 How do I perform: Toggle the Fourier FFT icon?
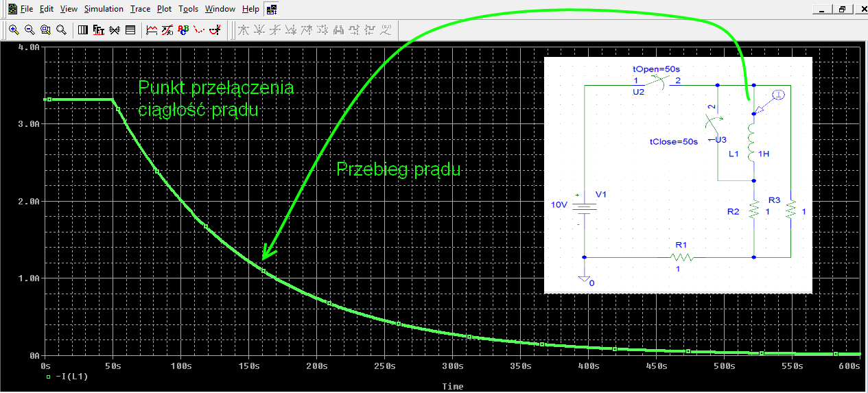(x=98, y=29)
